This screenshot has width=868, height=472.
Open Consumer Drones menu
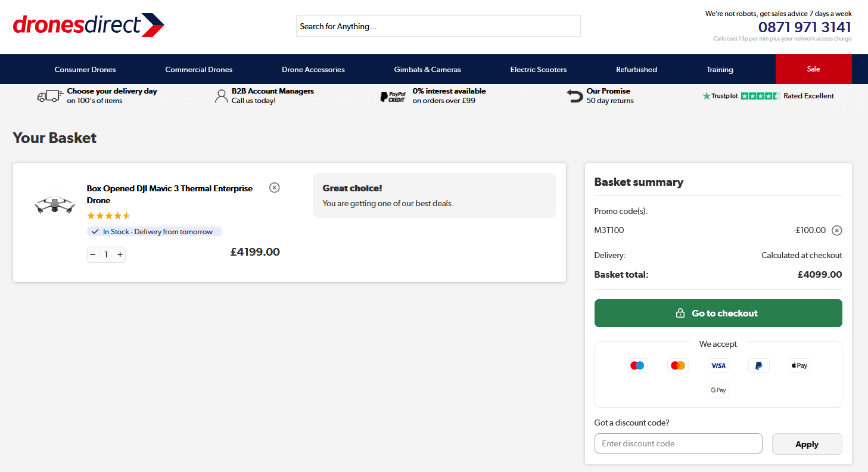[85, 70]
